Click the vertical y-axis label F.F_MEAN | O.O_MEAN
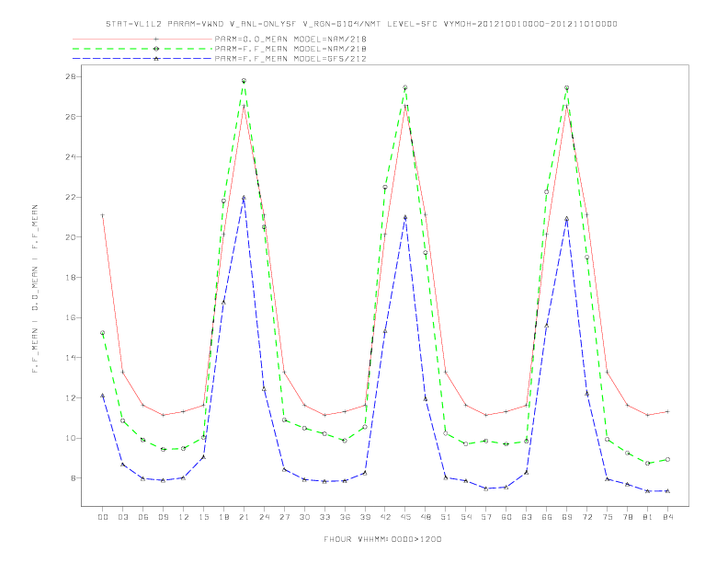The height and width of the screenshot is (563, 728). 35,289
